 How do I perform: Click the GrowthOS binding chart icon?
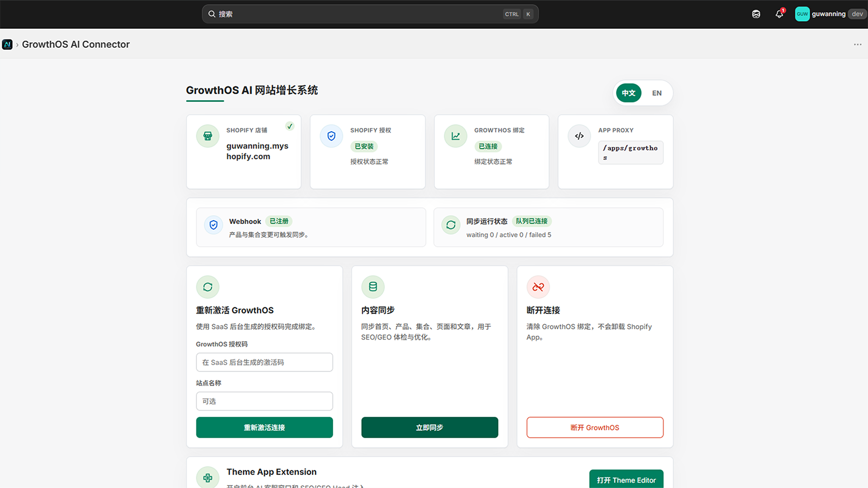(x=456, y=136)
